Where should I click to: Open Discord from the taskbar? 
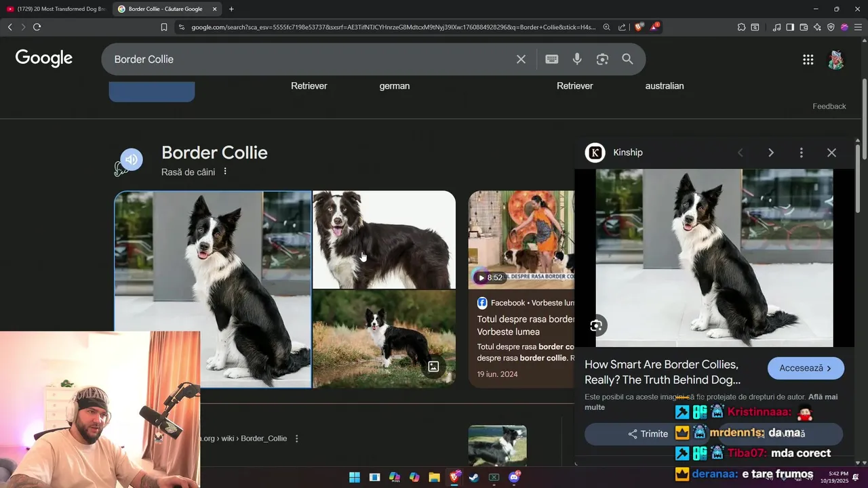[x=514, y=477]
